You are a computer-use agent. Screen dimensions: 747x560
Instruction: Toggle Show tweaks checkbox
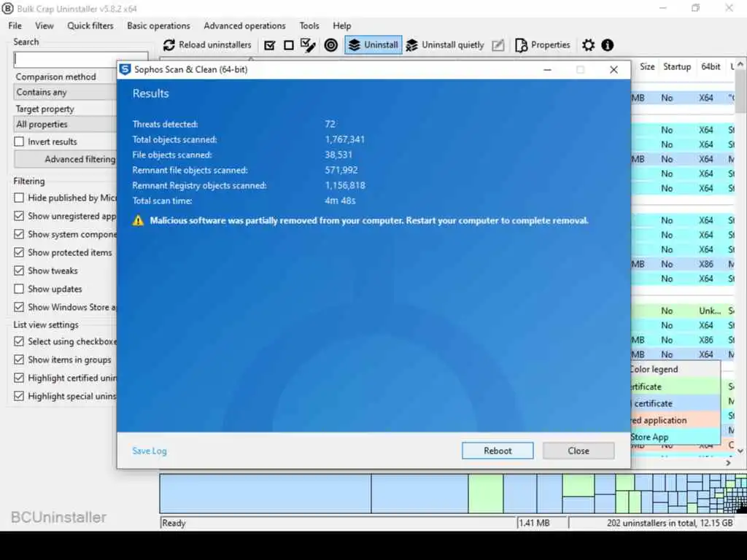click(19, 271)
